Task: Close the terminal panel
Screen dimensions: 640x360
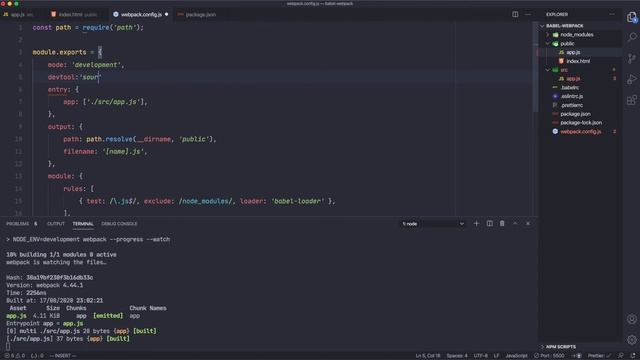Action: [x=528, y=224]
